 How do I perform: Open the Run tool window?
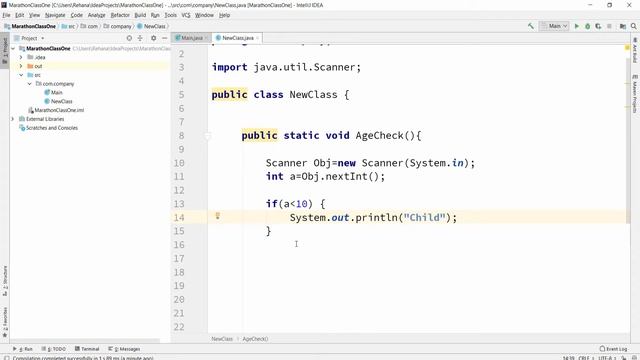(22, 349)
